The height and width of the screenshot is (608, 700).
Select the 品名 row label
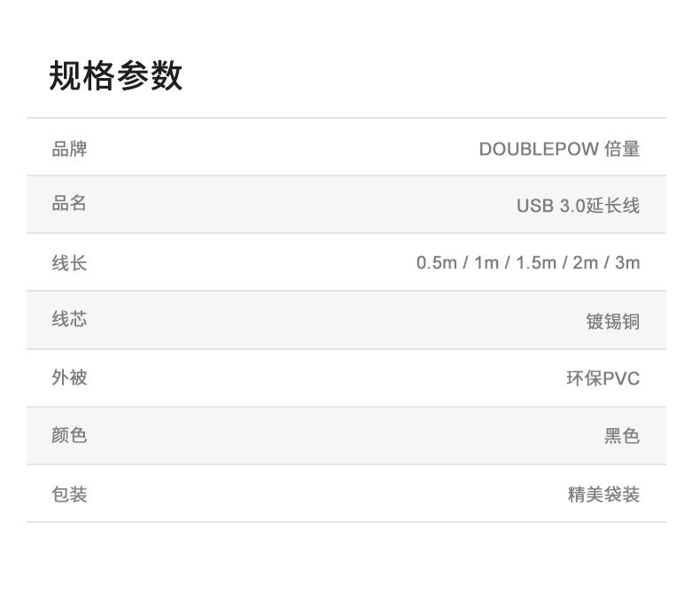69,204
